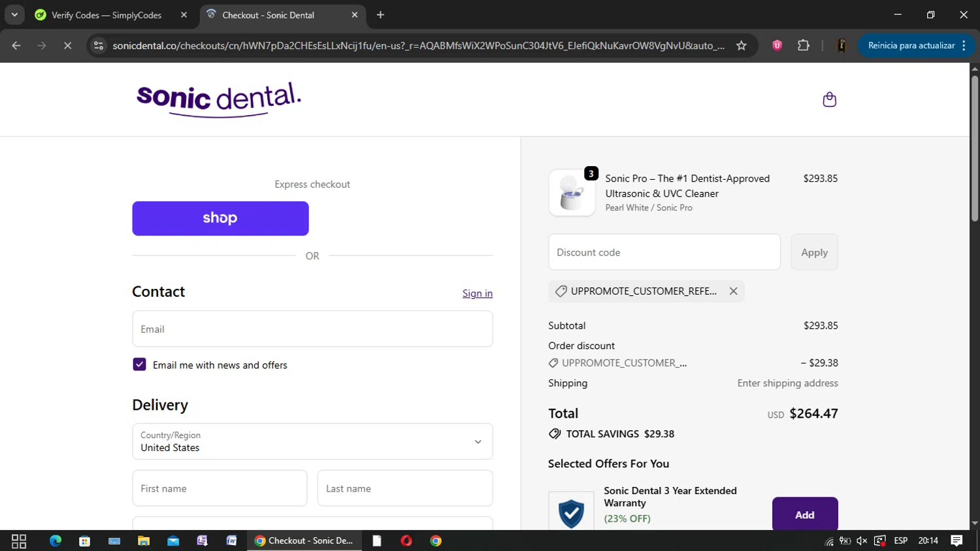Click the 20:14 clock
Screen dimensions: 980x551
point(928,541)
